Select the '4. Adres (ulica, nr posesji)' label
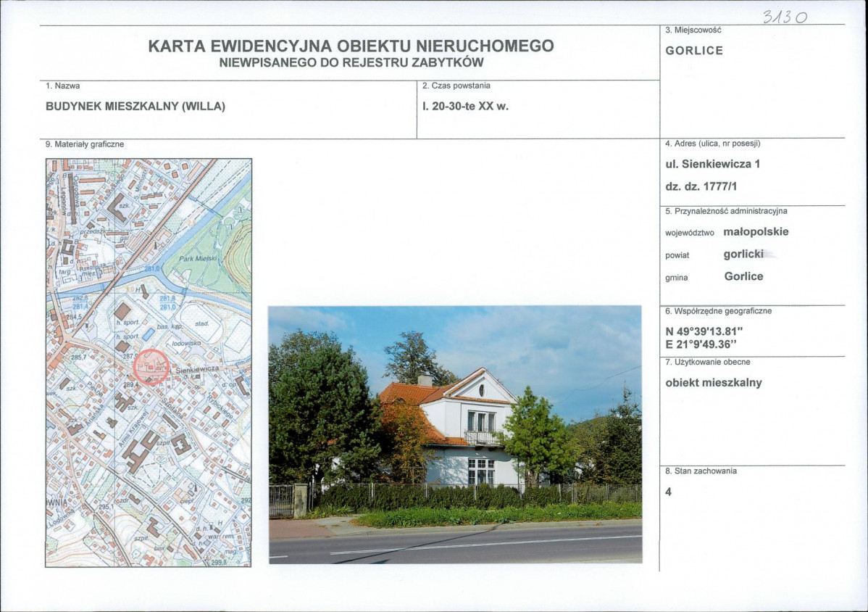Screen dimensions: 868x612 713,144
